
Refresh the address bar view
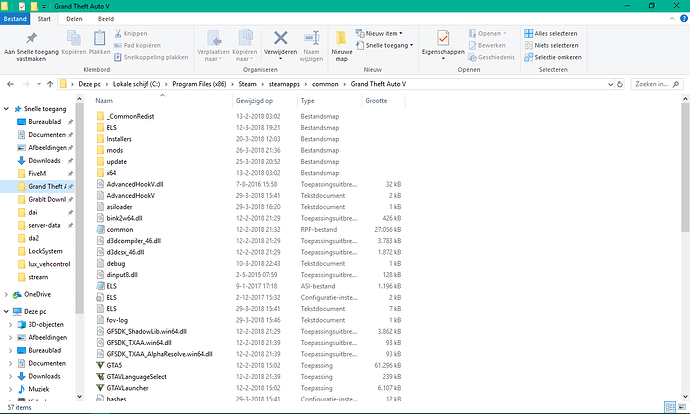coord(620,84)
